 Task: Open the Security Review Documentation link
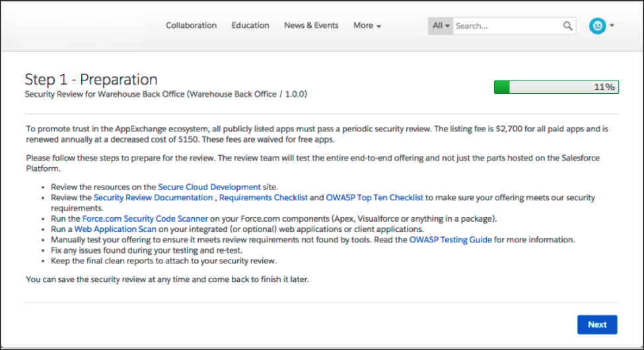point(153,197)
